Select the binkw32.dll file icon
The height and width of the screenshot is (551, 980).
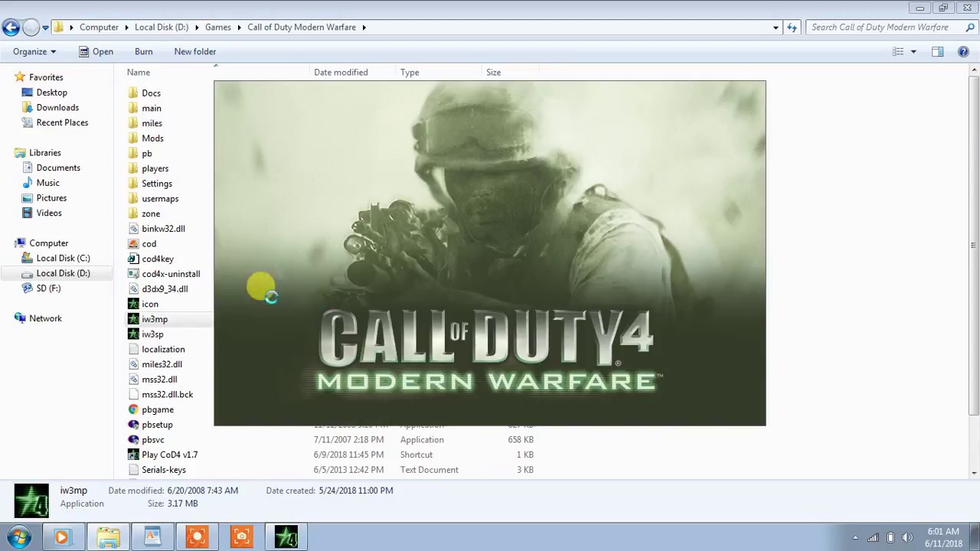coord(133,229)
